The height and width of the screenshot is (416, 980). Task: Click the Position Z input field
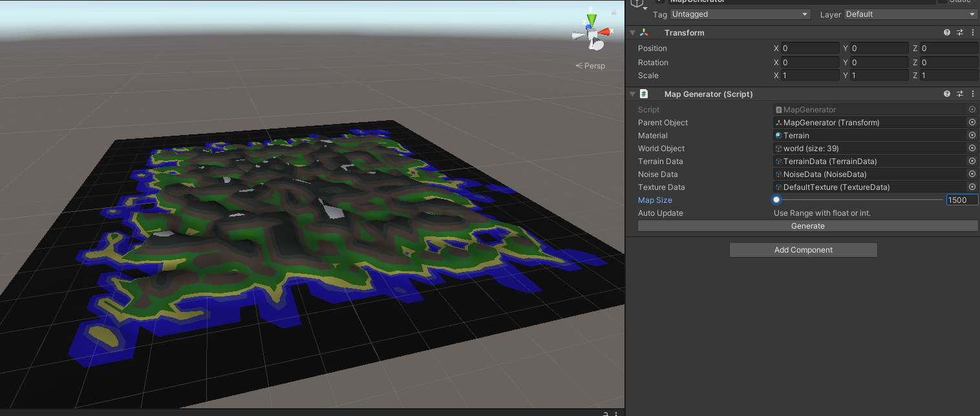tap(949, 48)
